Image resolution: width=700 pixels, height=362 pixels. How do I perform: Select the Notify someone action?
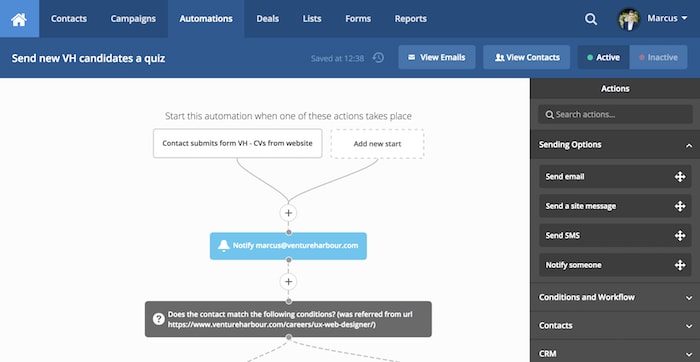coord(615,265)
